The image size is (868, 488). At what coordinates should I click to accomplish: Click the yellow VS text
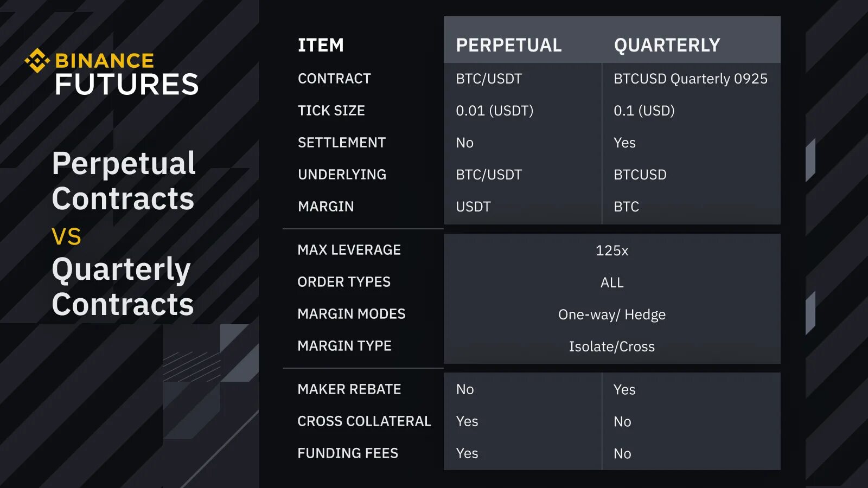[x=66, y=237]
